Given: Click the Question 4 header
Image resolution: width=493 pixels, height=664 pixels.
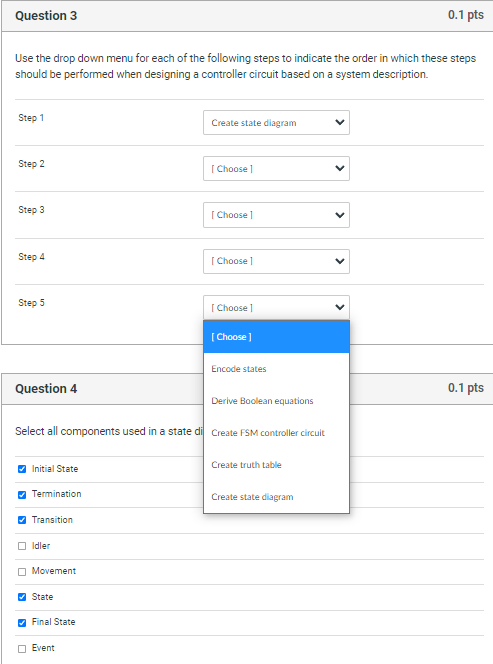Looking at the screenshot, I should (x=46, y=389).
